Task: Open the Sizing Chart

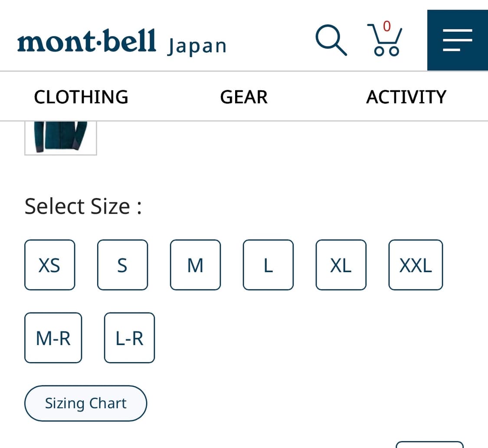Action: click(x=86, y=403)
